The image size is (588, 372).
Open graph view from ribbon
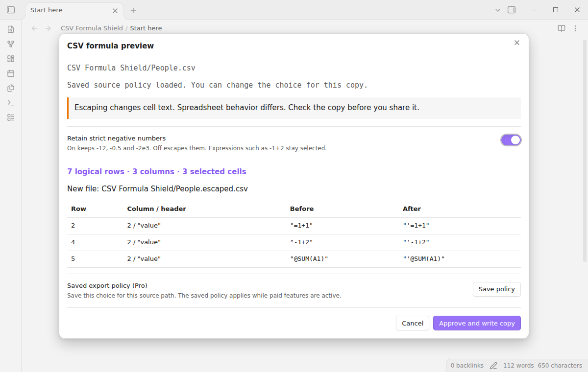tap(11, 44)
